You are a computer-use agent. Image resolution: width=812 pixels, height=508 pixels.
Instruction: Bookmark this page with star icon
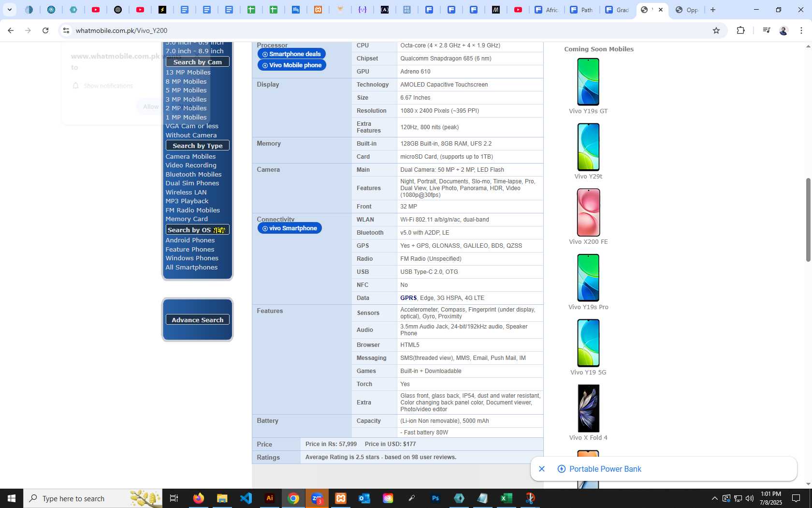click(716, 30)
